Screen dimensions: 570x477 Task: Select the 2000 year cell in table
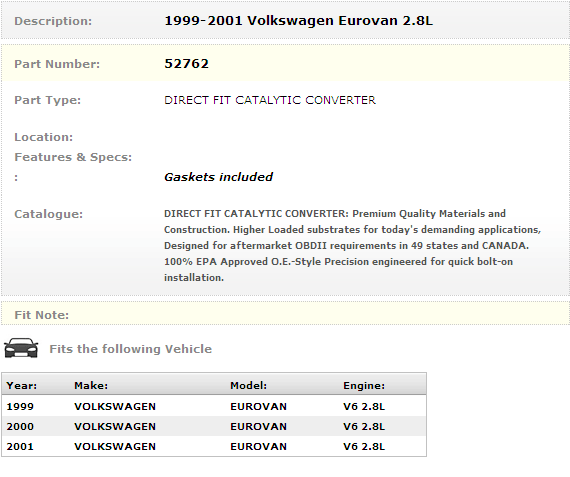click(x=20, y=426)
